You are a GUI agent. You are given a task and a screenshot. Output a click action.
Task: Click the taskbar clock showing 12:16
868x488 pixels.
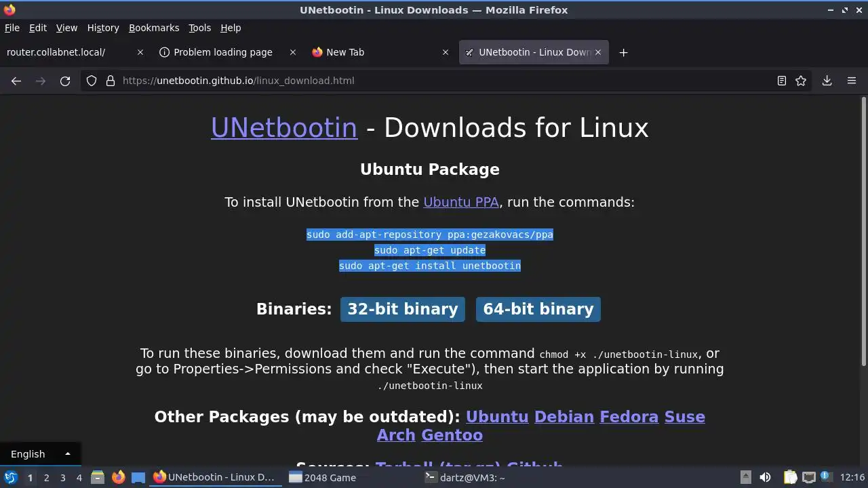(852, 477)
